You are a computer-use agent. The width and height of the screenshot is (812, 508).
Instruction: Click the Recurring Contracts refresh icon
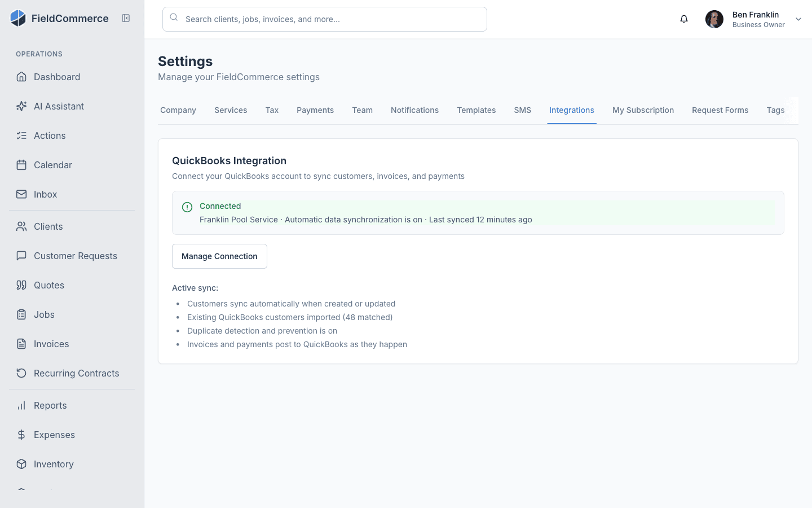point(21,373)
